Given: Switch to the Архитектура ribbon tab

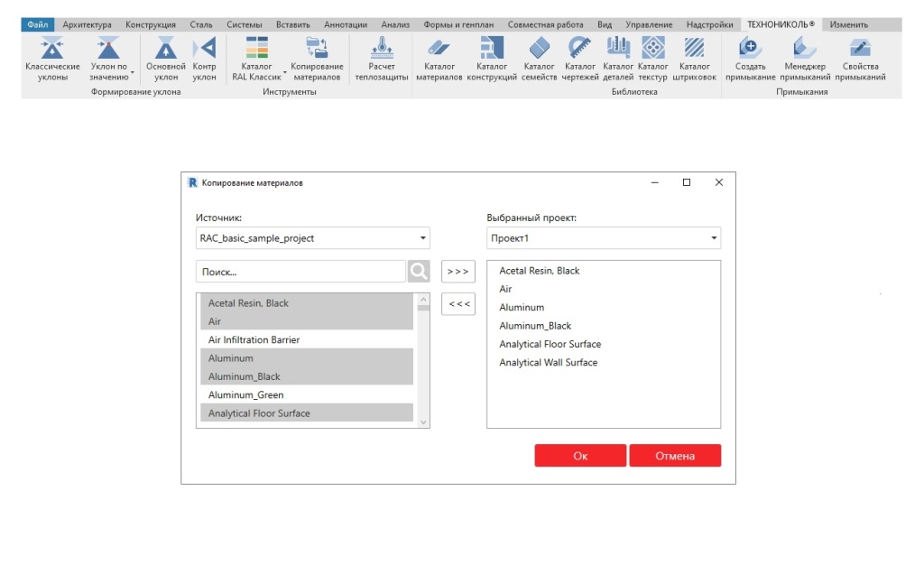Looking at the screenshot, I should tap(88, 24).
